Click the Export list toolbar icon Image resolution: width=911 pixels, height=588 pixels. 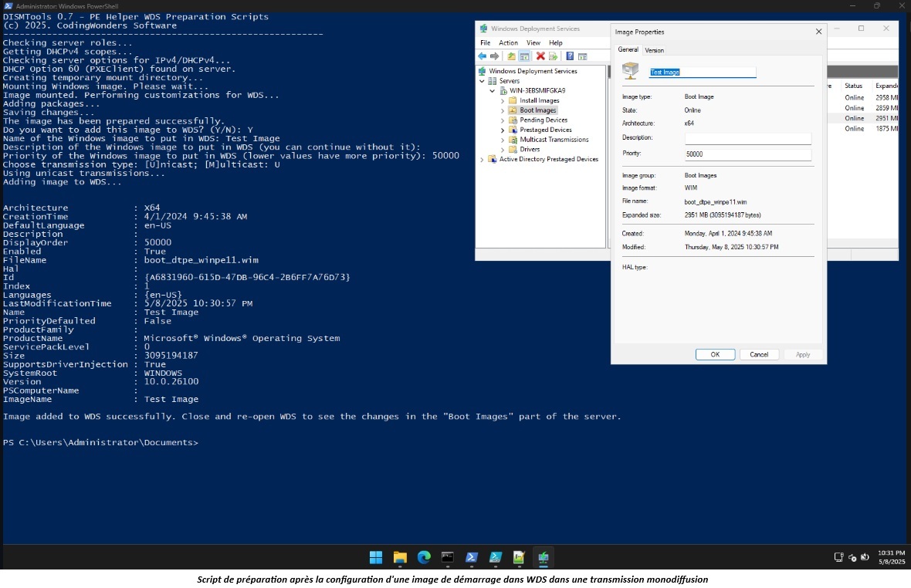tap(553, 56)
